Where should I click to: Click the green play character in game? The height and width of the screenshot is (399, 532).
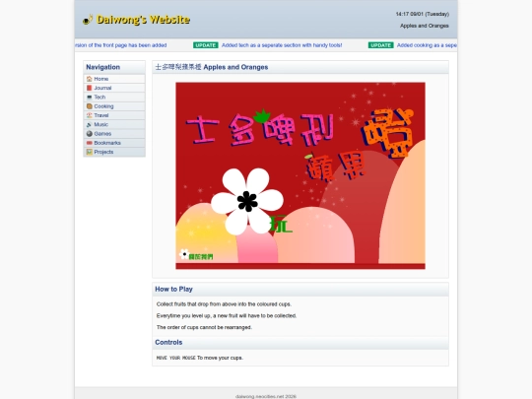[281, 224]
